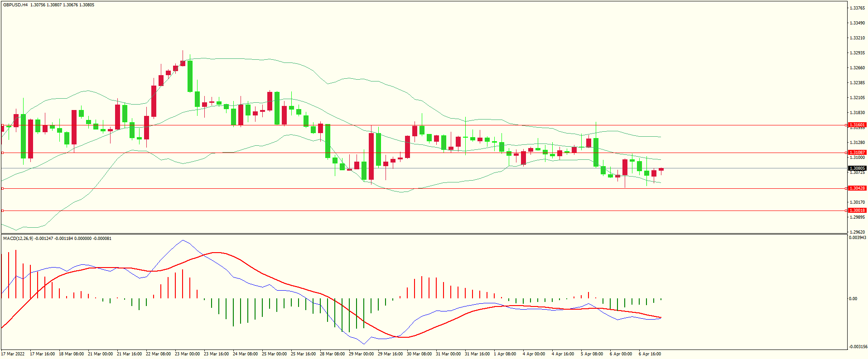Click the MACD 0.00 zero level label

click(853, 299)
